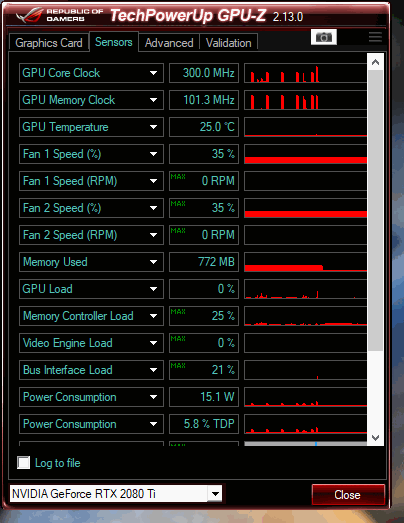Go to the Validation tab
The image size is (404, 523).
229,43
